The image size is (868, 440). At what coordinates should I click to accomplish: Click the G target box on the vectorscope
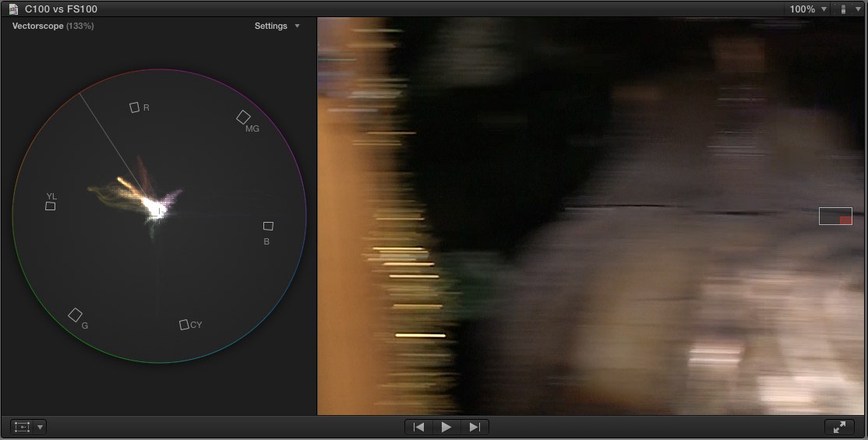click(76, 315)
